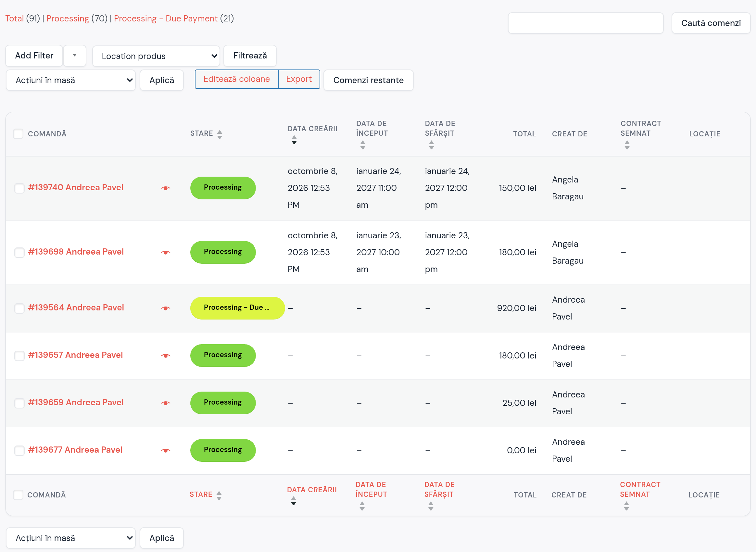Preview order #139564 with eye icon
The image size is (756, 552).
(165, 308)
